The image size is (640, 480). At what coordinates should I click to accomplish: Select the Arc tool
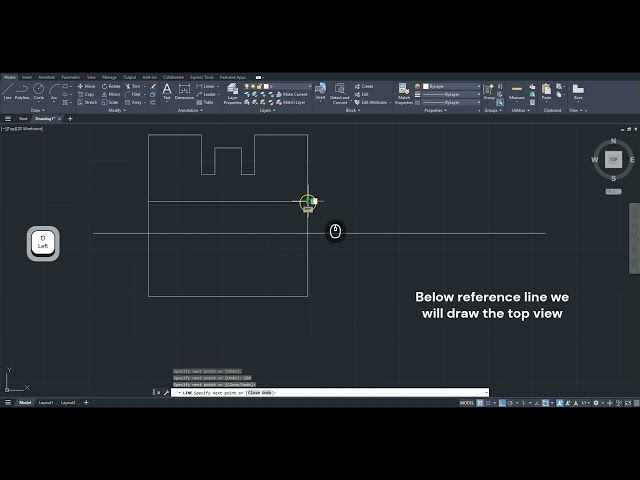[53, 91]
